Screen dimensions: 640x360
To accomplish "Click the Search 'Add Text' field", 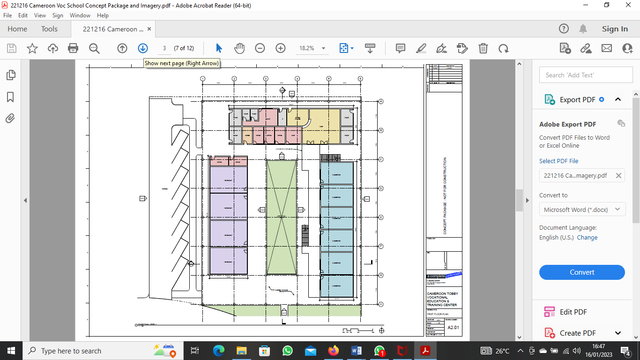I will click(586, 75).
